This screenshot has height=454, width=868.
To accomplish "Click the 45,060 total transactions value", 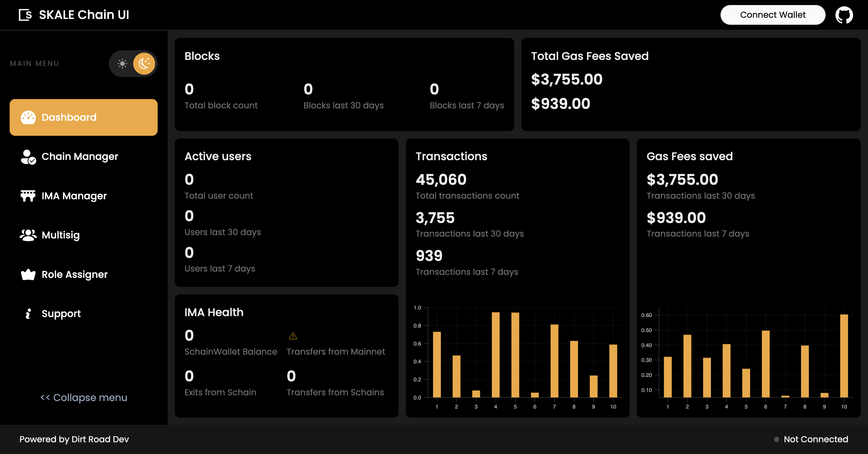I will 441,180.
